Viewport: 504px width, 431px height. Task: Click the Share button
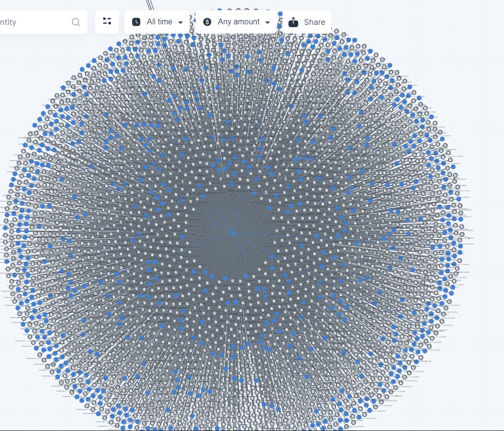(x=307, y=22)
